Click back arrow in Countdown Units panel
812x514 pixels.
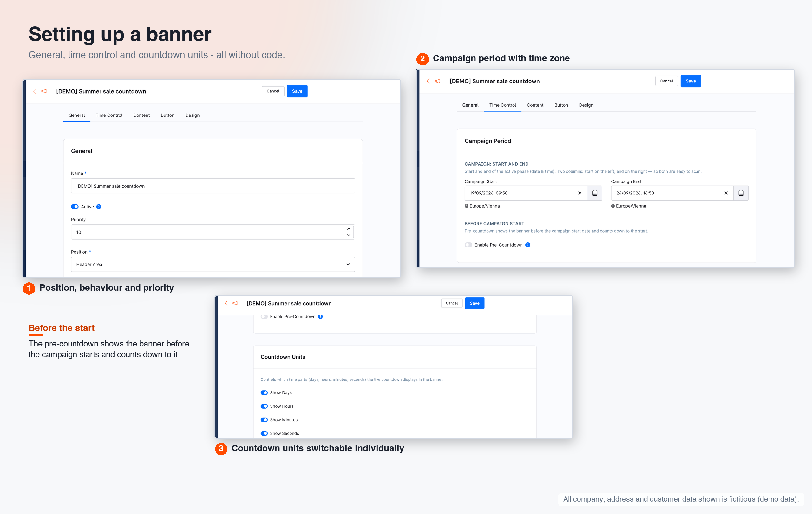click(x=226, y=303)
